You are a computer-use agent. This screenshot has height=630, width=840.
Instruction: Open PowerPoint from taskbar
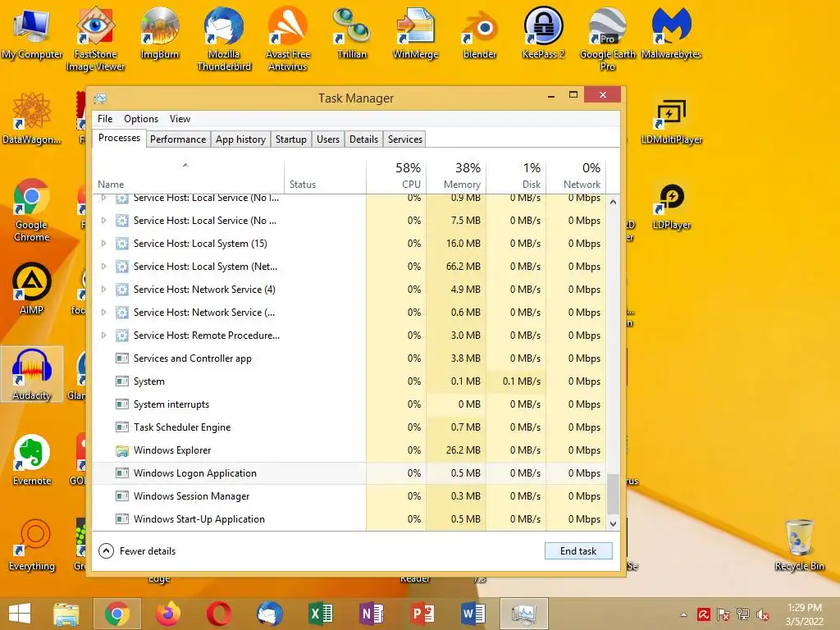[x=422, y=614]
